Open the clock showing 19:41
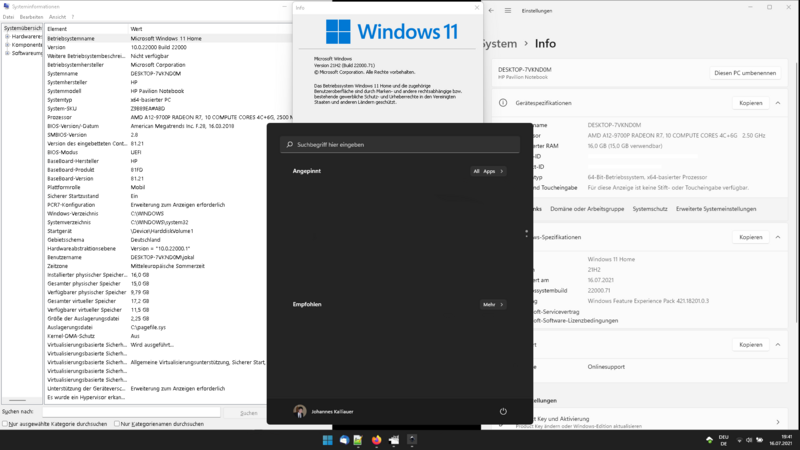The width and height of the screenshot is (800, 450). point(781,440)
